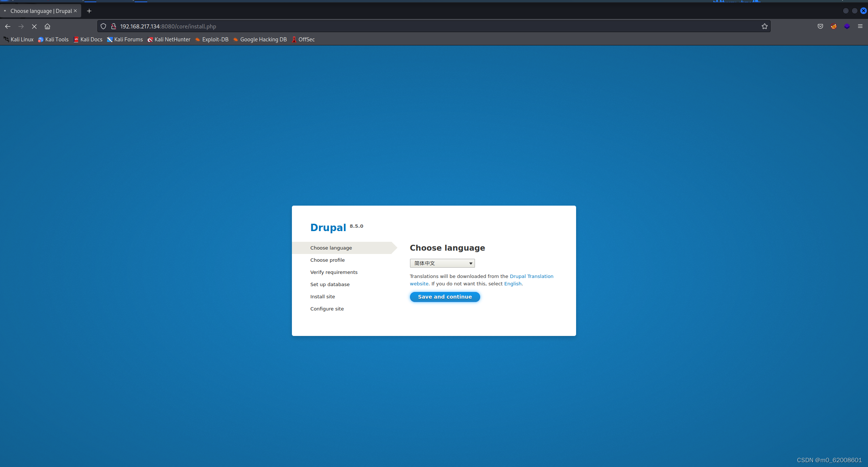This screenshot has height=467, width=868.
Task: Open the Save to Pocket icon
Action: click(820, 26)
